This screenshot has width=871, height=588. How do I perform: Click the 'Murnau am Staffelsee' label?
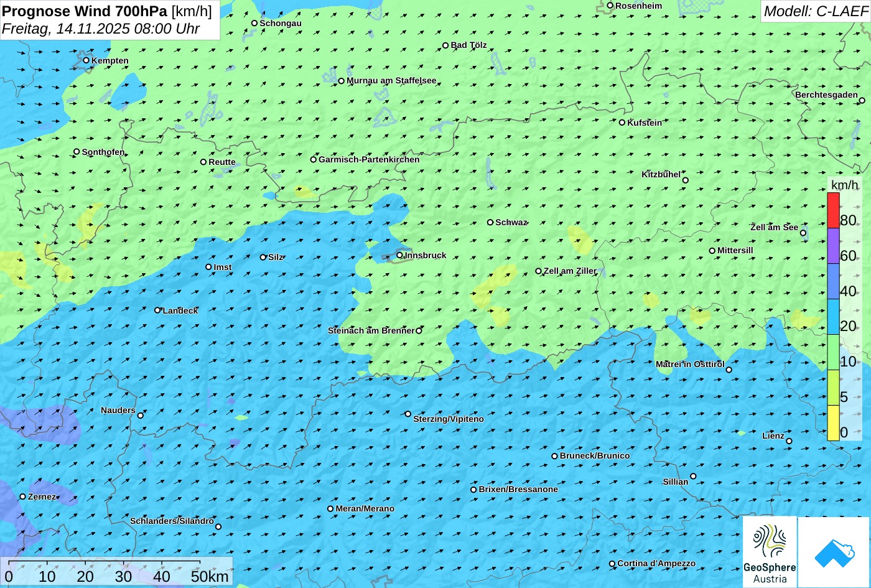[391, 80]
